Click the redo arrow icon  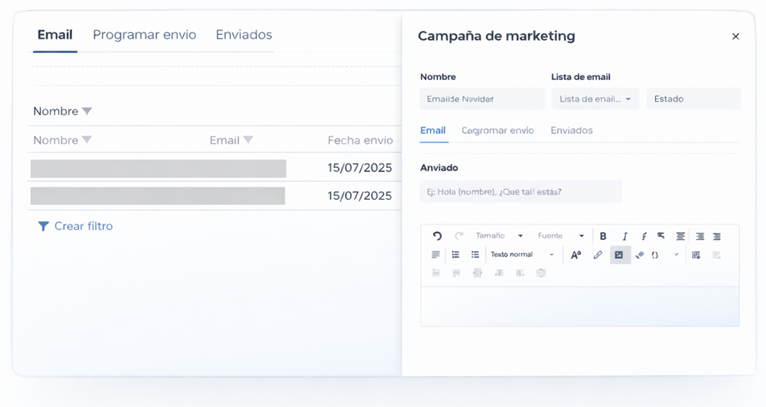[459, 236]
